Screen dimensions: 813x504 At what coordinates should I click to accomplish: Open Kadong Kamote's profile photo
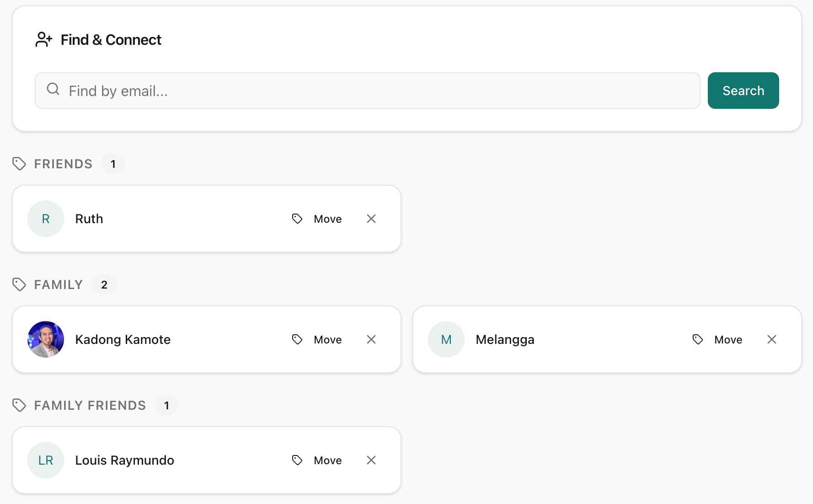[x=46, y=339]
